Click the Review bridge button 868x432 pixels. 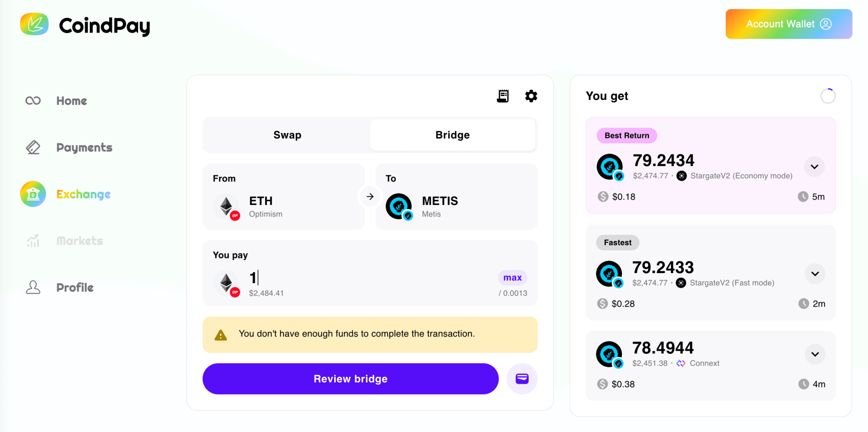(x=351, y=379)
